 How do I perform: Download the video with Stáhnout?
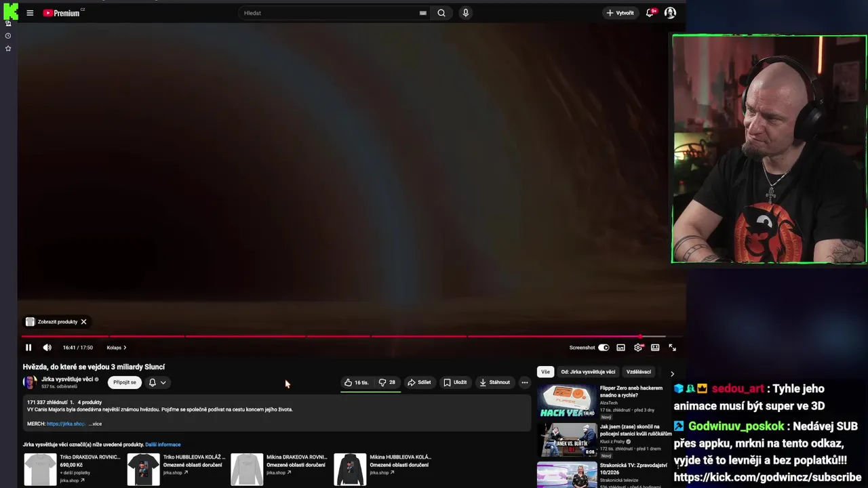494,382
